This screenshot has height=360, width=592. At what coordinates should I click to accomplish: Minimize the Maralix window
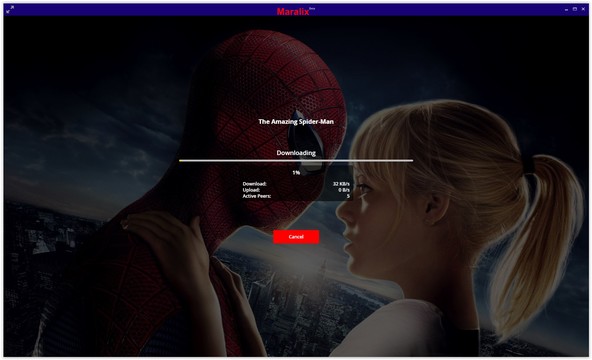click(566, 9)
